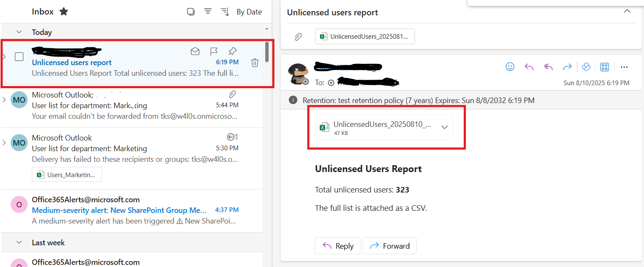Toggle select-all messages icon in header
Image resolution: width=644 pixels, height=267 pixels.
(x=191, y=11)
